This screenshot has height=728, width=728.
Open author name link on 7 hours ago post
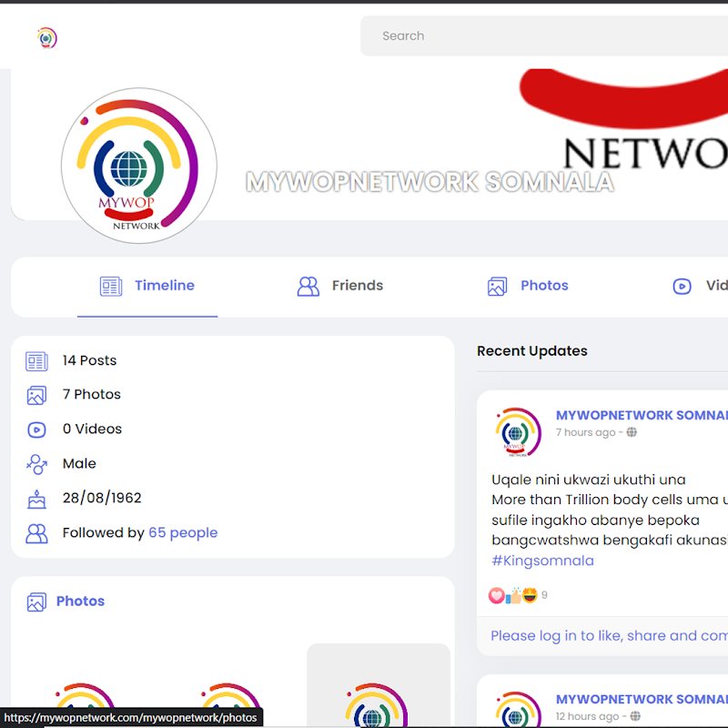tap(642, 415)
